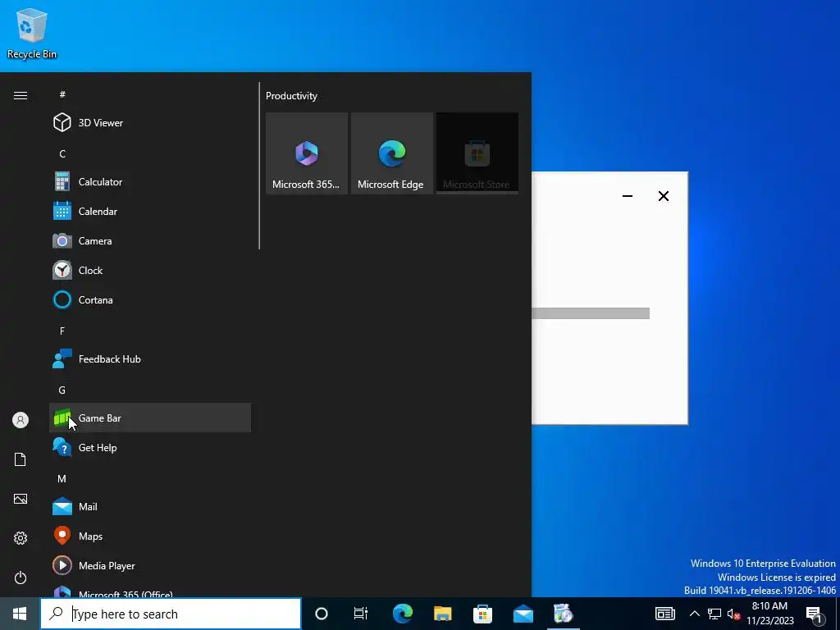
Task: Launch Calculator from the Start menu
Action: point(150,181)
